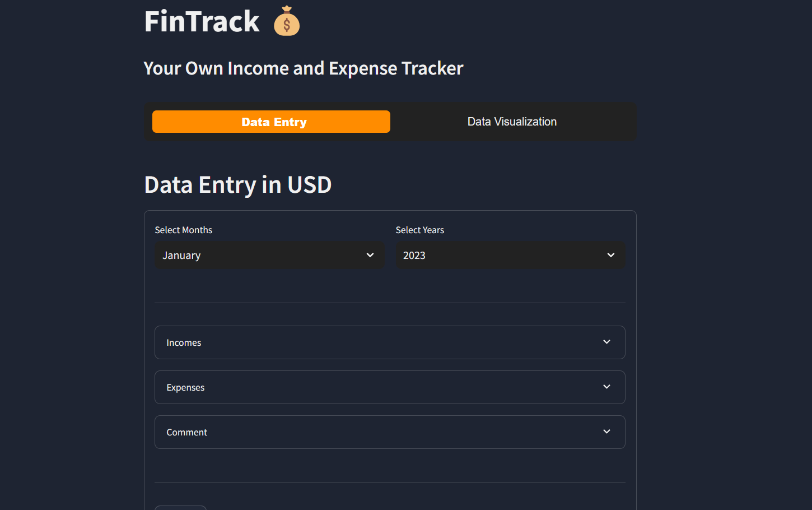Open the Select Months dropdown showing January
The height and width of the screenshot is (510, 812).
[269, 255]
